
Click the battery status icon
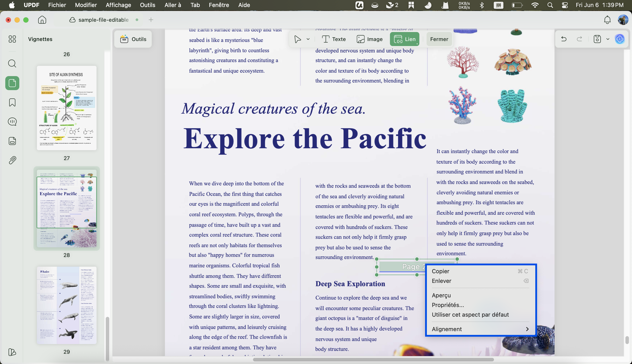517,5
